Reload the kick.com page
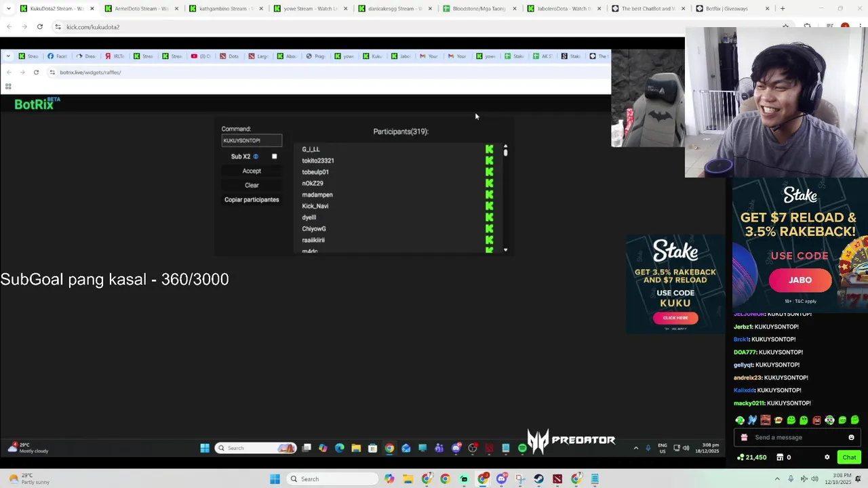The height and width of the screenshot is (488, 868). click(40, 26)
